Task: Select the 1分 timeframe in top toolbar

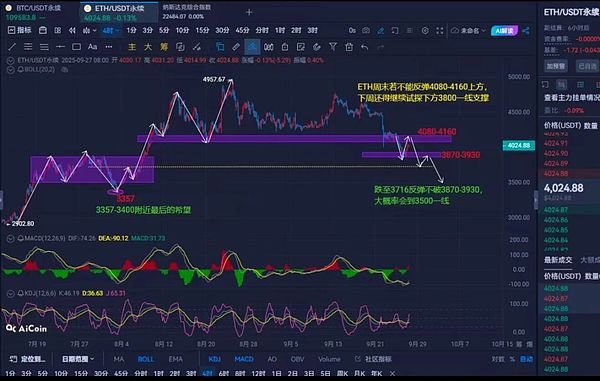Action: (132, 30)
